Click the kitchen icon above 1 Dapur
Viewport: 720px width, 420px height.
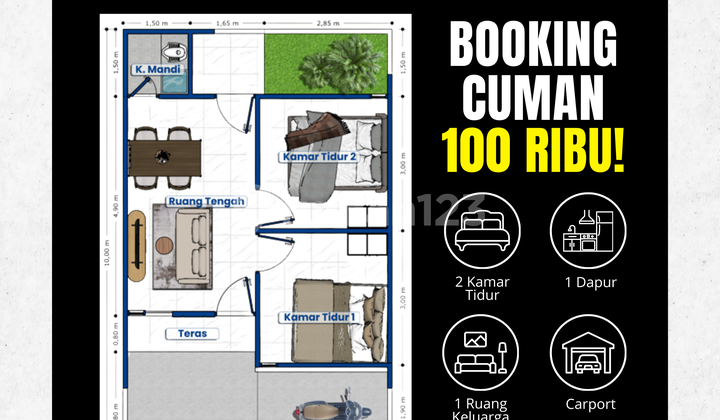pos(588,233)
